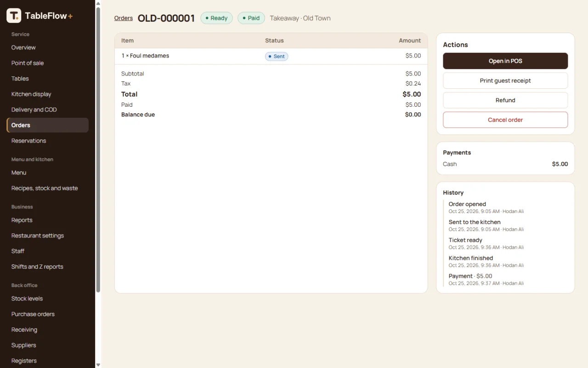Open Kitchen display from sidebar
Image resolution: width=588 pixels, height=368 pixels.
(x=47, y=94)
